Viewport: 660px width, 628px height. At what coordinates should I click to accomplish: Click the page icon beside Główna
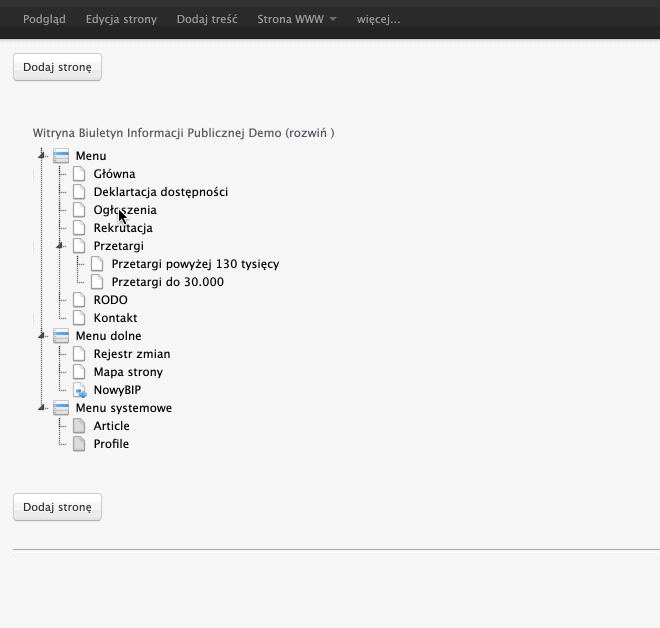click(79, 174)
